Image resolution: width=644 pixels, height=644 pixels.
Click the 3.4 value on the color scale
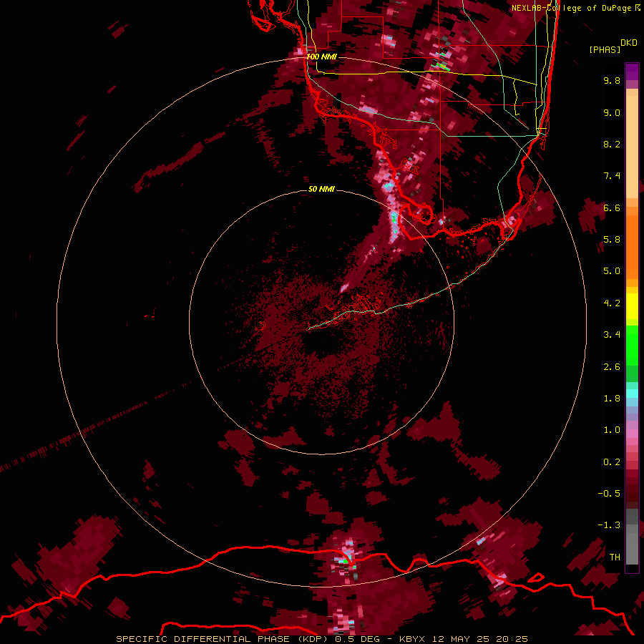click(612, 335)
